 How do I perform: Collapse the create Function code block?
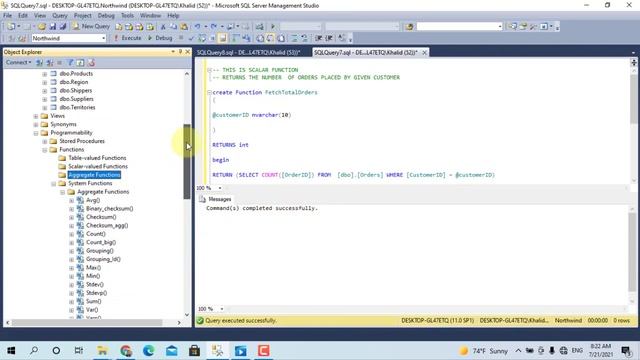[x=209, y=93]
